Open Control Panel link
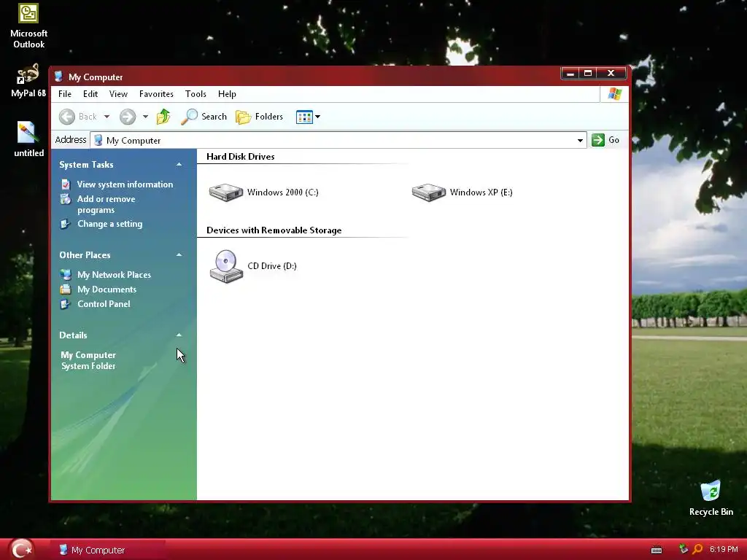The height and width of the screenshot is (560, 747). coord(104,304)
